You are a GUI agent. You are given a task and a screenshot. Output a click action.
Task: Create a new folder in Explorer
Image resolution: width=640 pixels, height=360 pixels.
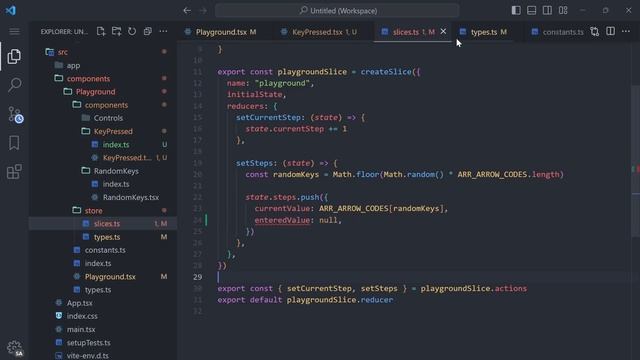click(x=116, y=31)
